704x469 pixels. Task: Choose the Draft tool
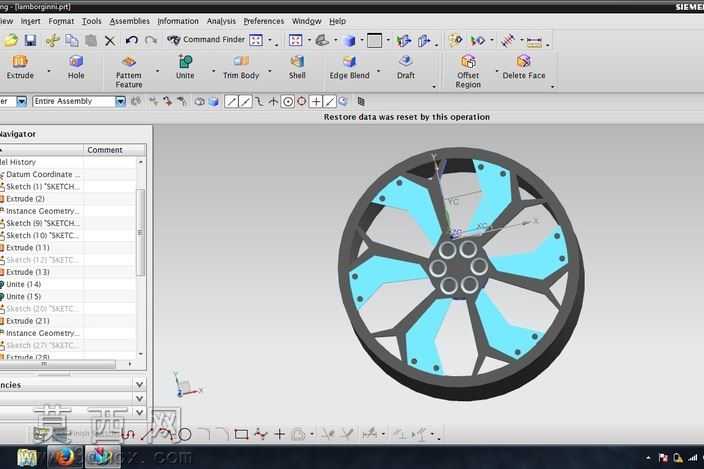click(x=406, y=67)
